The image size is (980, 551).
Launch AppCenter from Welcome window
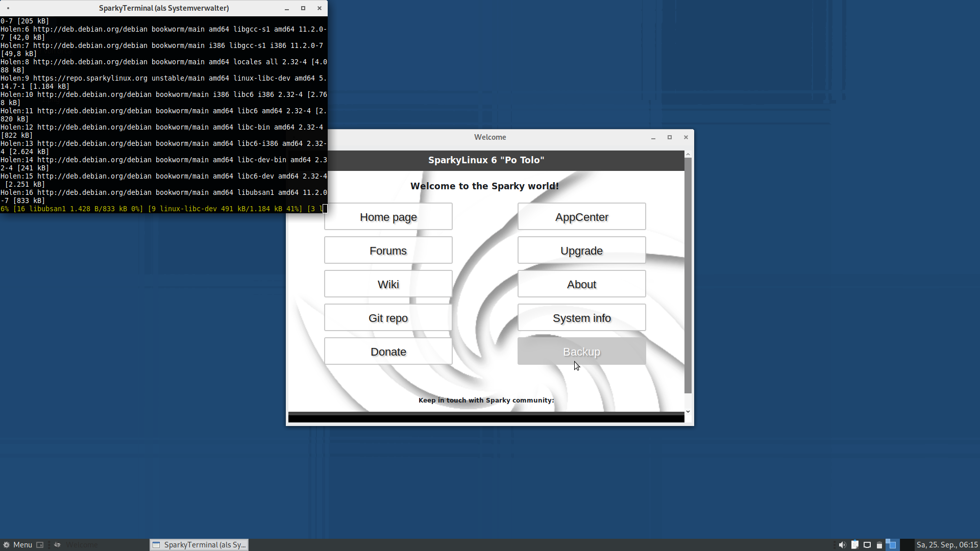[x=581, y=216]
